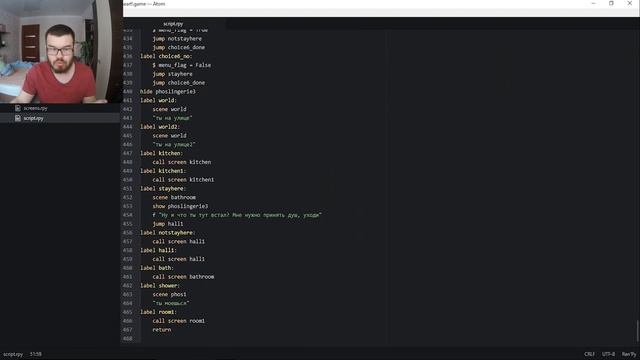Open screens.rpy in the project tree

point(35,108)
